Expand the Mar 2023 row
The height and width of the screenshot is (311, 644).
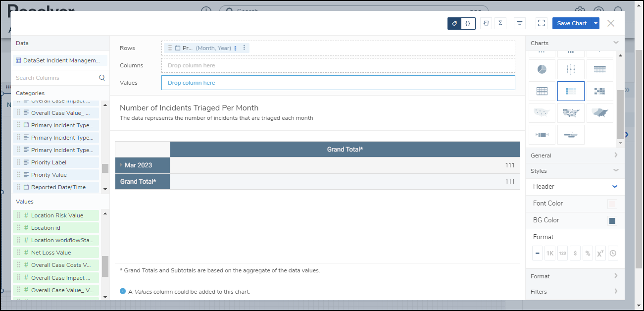point(121,165)
